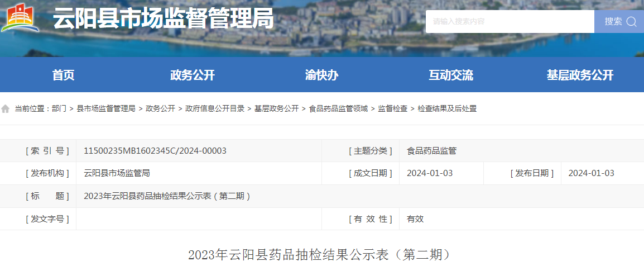Click the search input field
The height and width of the screenshot is (266, 644).
coord(510,22)
